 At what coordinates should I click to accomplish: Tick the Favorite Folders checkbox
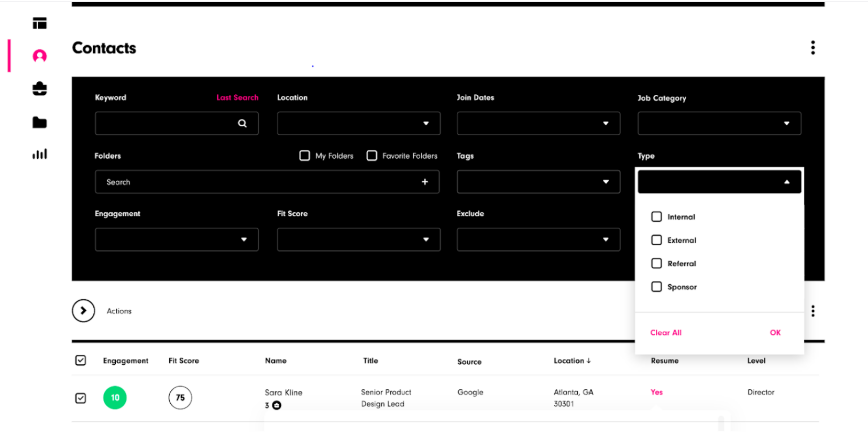[372, 156]
